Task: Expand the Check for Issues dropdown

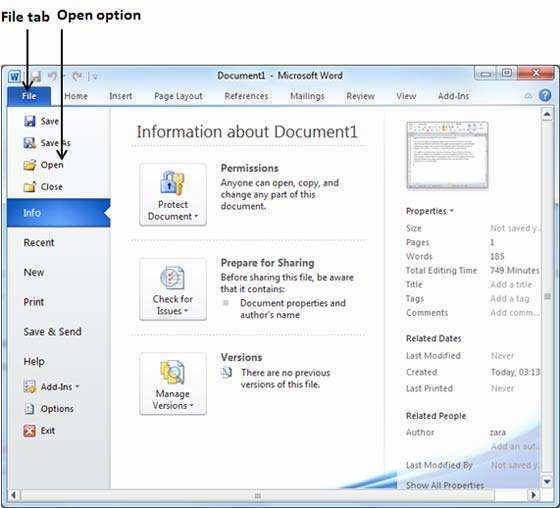Action: (173, 289)
